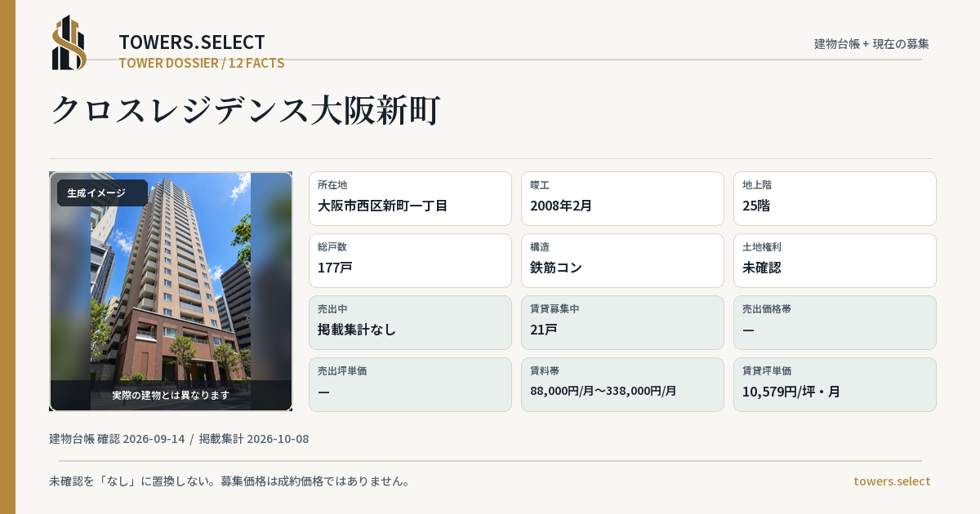The width and height of the screenshot is (980, 514).
Task: Select the 竣工 card showing 2008年2月
Action: click(x=622, y=198)
